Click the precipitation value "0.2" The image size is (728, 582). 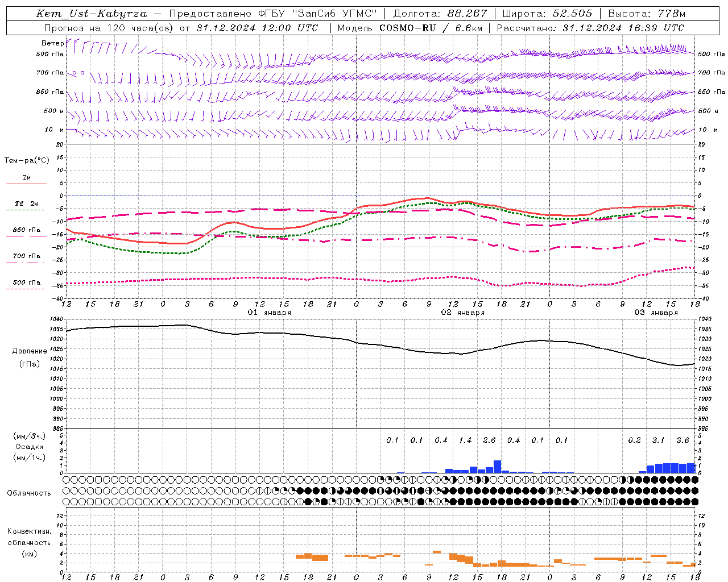[x=634, y=440]
